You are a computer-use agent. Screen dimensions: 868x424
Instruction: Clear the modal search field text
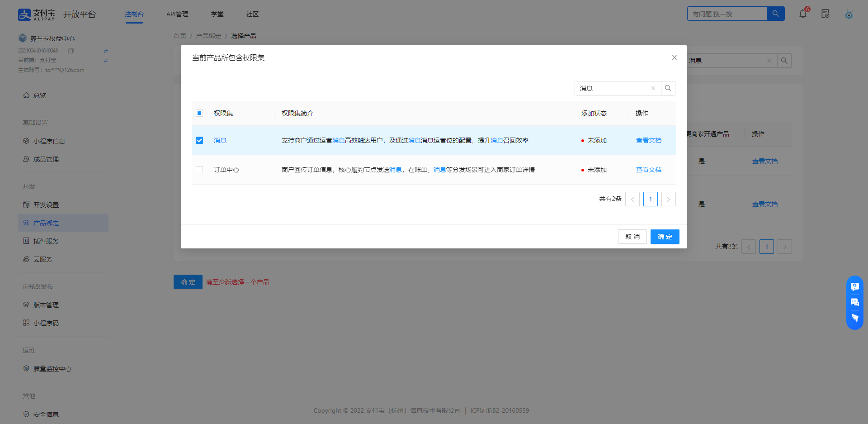click(653, 88)
